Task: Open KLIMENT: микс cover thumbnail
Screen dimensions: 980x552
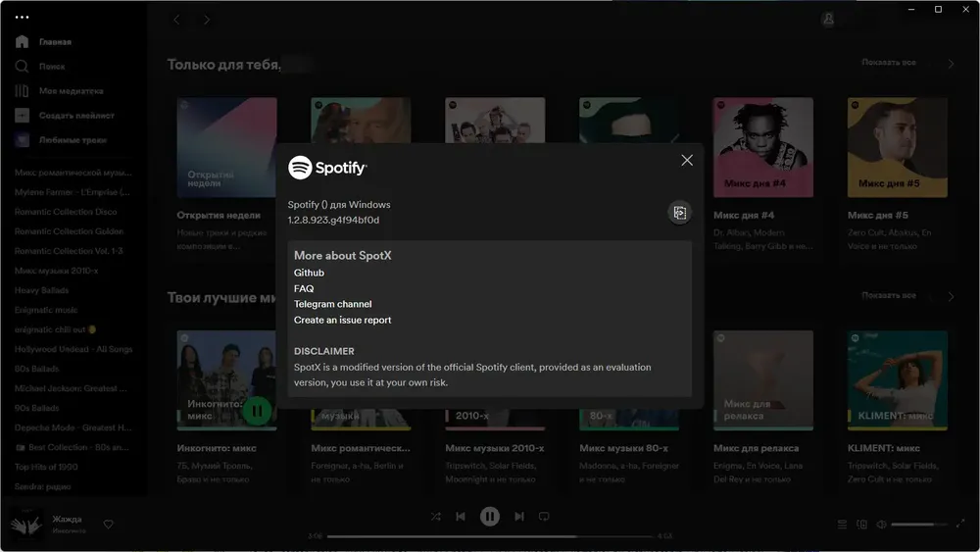Action: 897,380
